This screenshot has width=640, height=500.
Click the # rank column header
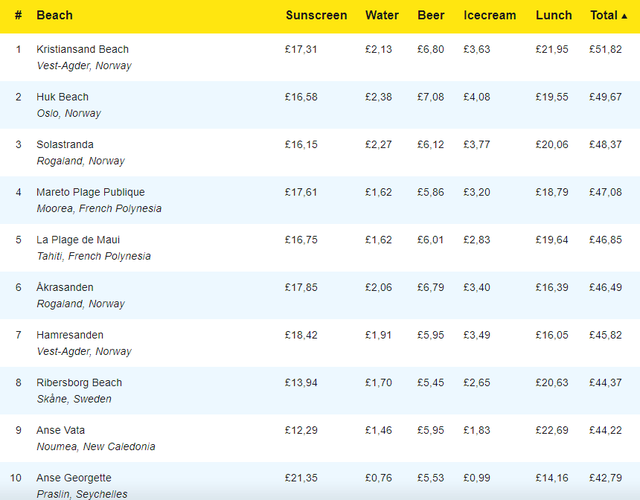click(x=18, y=15)
